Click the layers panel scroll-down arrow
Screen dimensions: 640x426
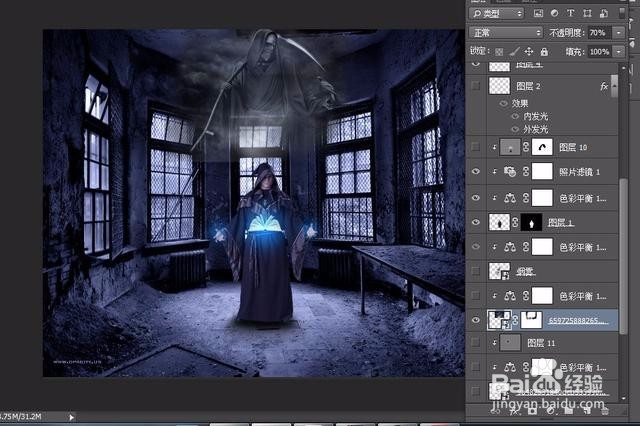pyautogui.click(x=623, y=398)
